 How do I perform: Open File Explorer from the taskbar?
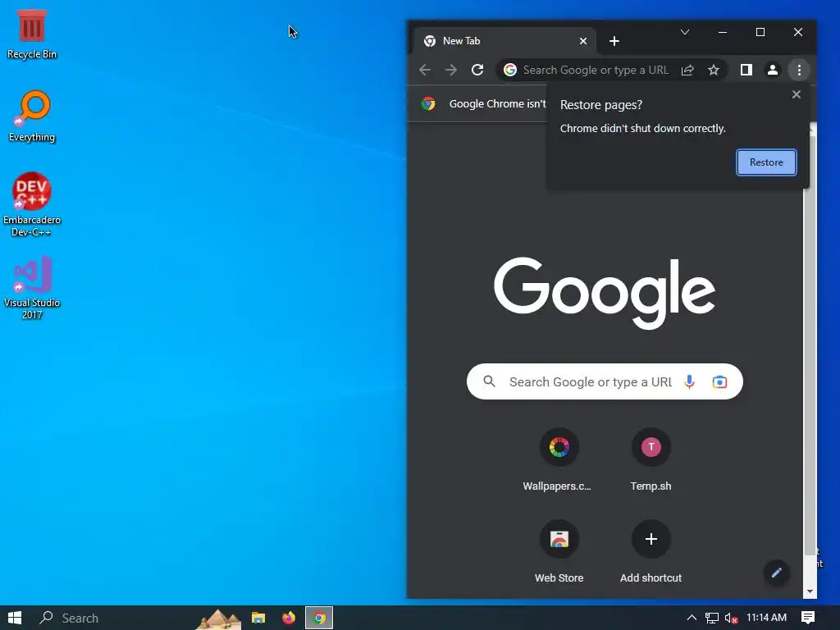pyautogui.click(x=258, y=618)
